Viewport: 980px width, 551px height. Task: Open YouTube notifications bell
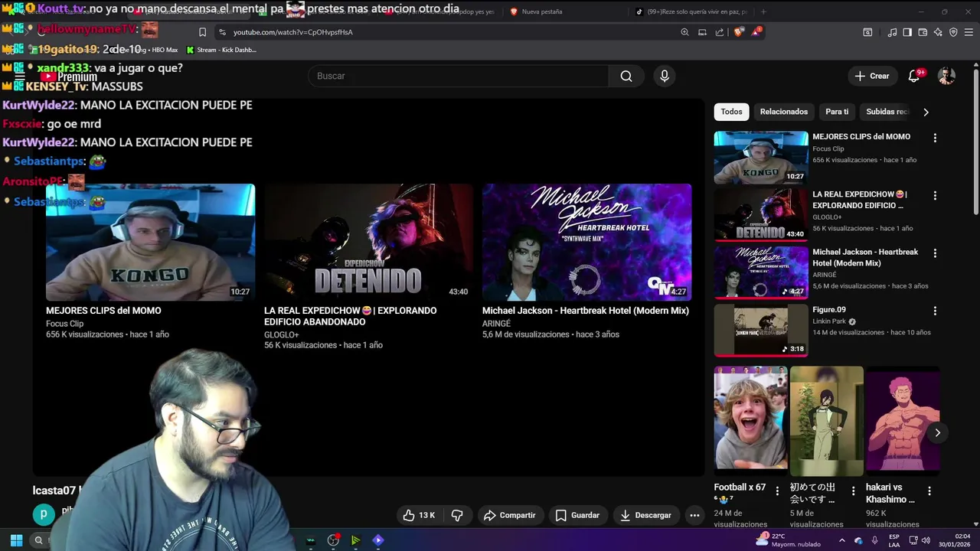pyautogui.click(x=914, y=76)
